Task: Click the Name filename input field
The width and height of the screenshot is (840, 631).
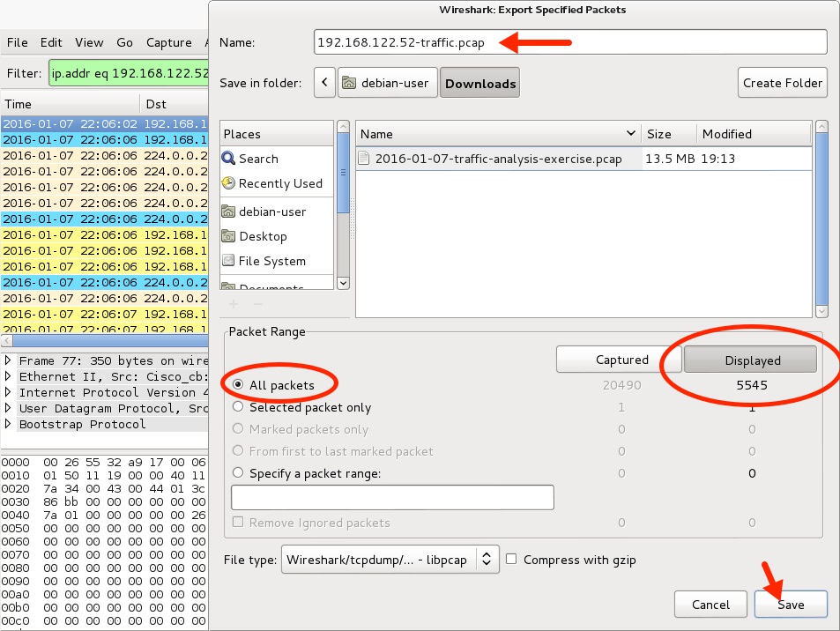Action: coord(570,42)
